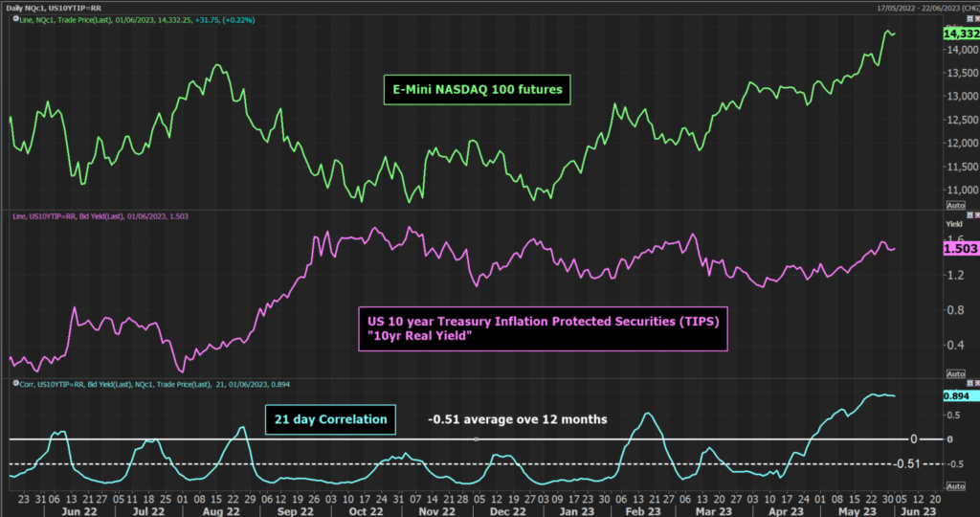This screenshot has width=980, height=517.
Task: Click the clock icon beside the Corr legend
Action: coord(15,383)
